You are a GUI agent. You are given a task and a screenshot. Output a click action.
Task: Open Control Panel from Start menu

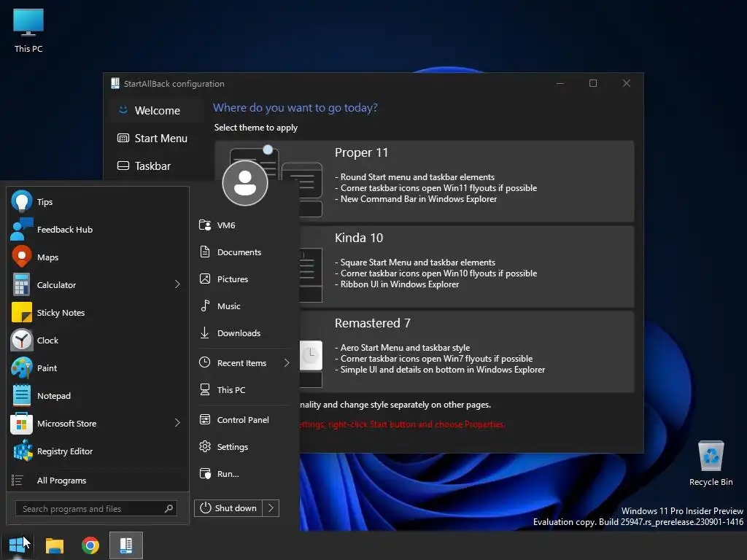244,419
